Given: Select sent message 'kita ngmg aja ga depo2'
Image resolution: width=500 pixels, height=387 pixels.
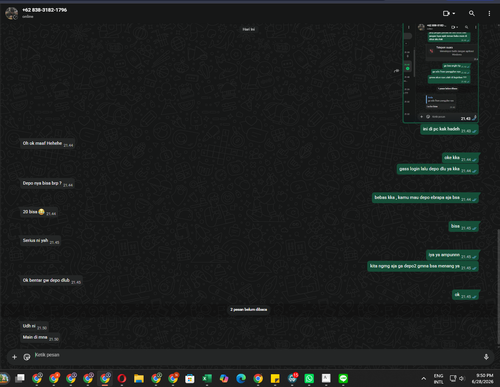Looking at the screenshot, I should [423, 266].
